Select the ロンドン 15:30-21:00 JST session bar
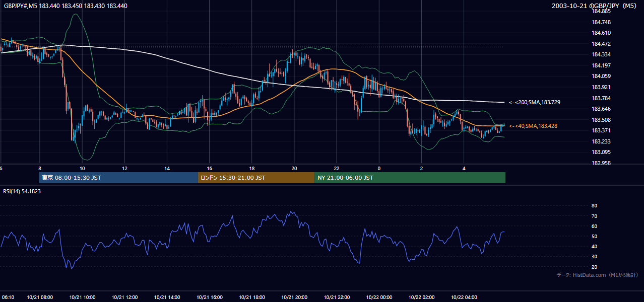Screen dimensions: 644x302 point(256,178)
